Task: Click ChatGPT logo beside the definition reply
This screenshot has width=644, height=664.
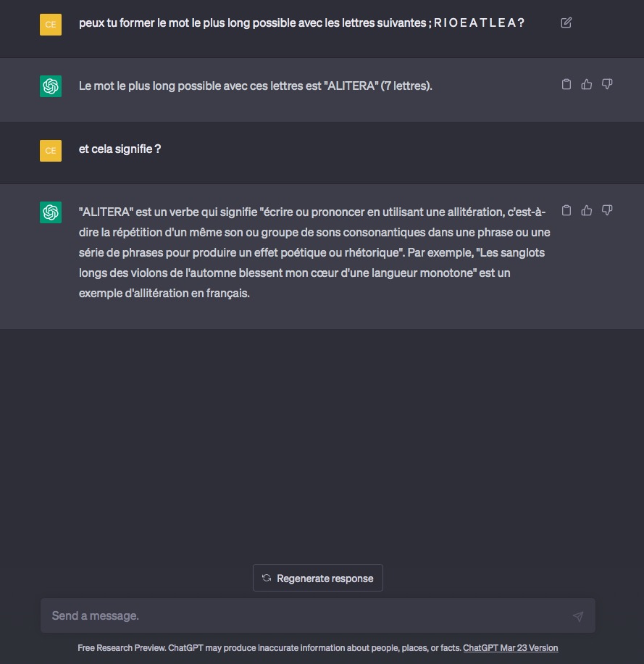Action: [51, 212]
